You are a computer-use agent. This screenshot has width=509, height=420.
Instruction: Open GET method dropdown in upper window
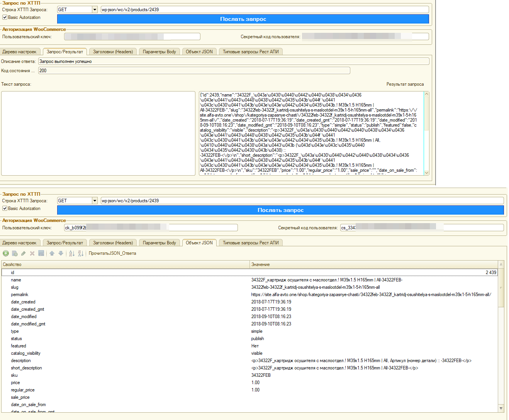(95, 10)
